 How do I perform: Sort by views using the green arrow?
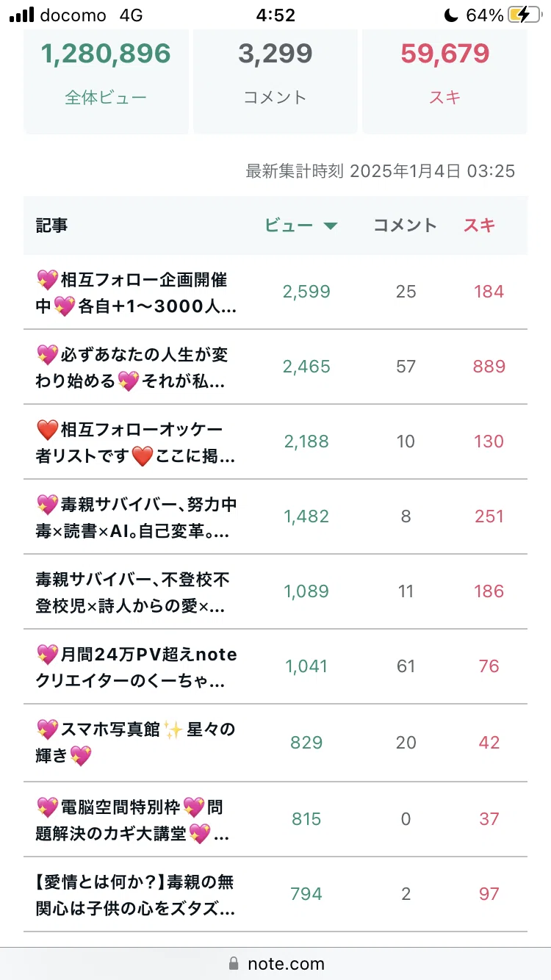(331, 226)
